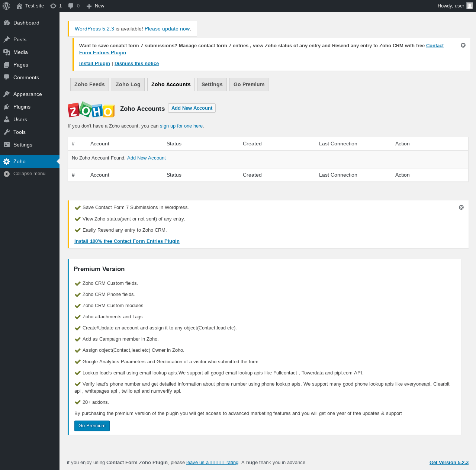Screen dimensions: 476x470
Task: Click the Premium Version heading
Action: point(99,269)
